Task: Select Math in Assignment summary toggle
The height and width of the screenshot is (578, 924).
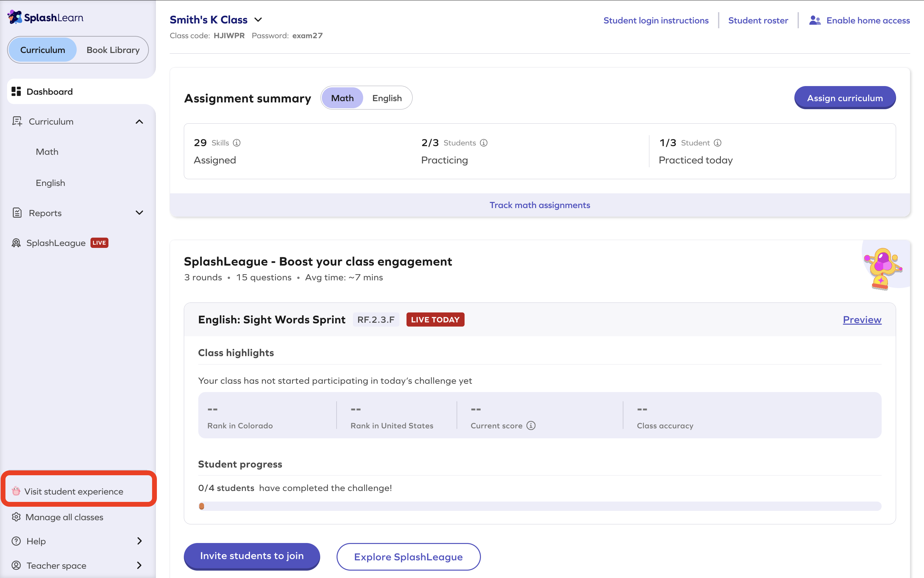Action: coord(342,98)
